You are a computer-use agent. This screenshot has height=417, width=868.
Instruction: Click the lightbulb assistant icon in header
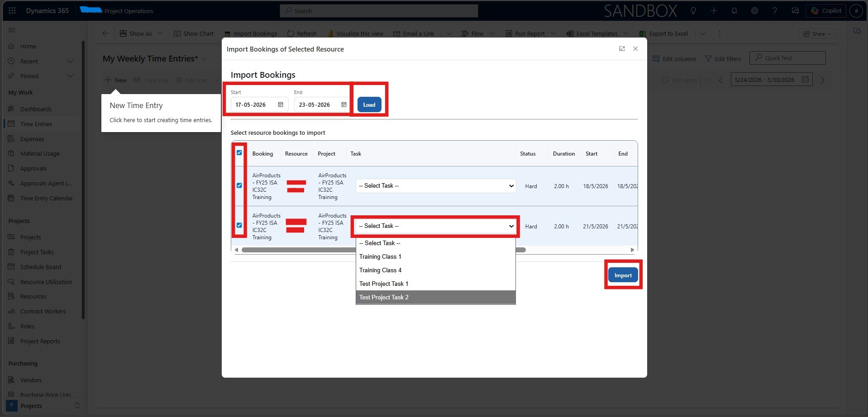tap(693, 11)
